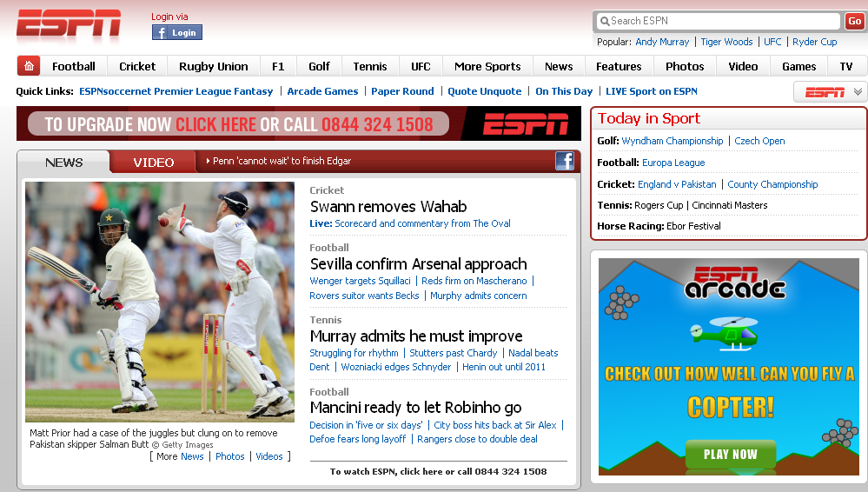
Task: Open the Penn 'cannot wait' ticker headline
Action: [x=282, y=161]
